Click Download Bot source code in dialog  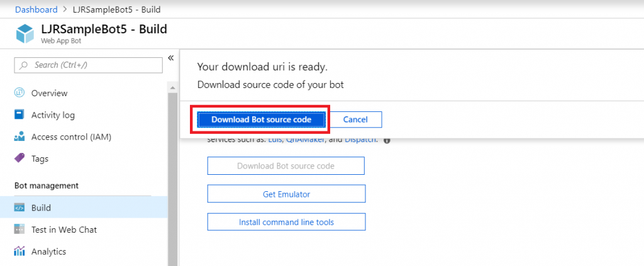point(261,119)
